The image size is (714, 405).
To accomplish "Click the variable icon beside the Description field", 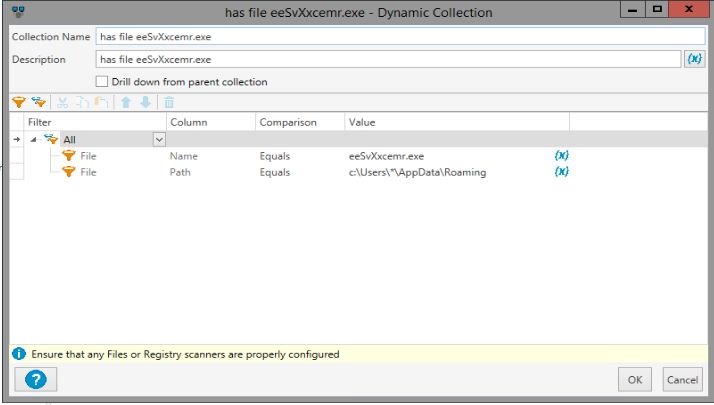I will [695, 59].
